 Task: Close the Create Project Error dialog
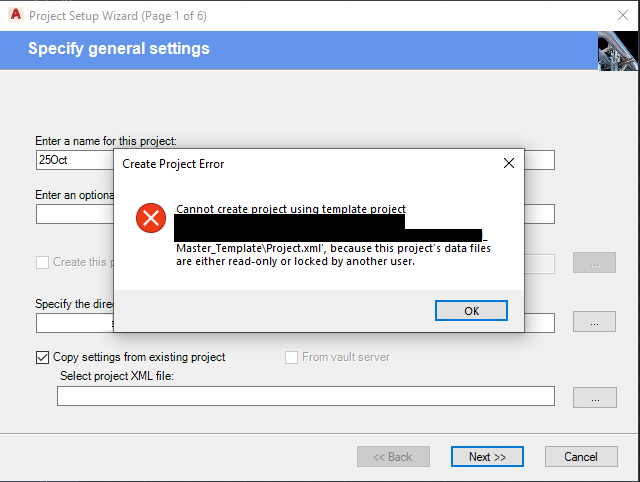(x=508, y=162)
